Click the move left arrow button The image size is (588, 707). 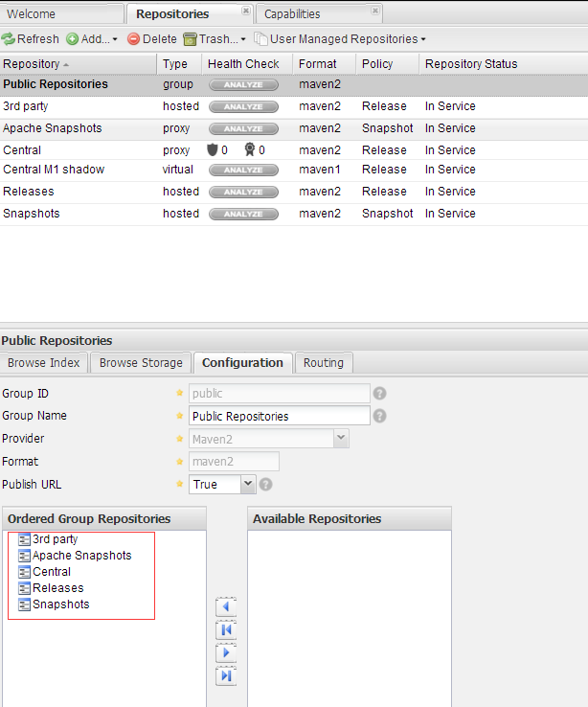pos(226,607)
